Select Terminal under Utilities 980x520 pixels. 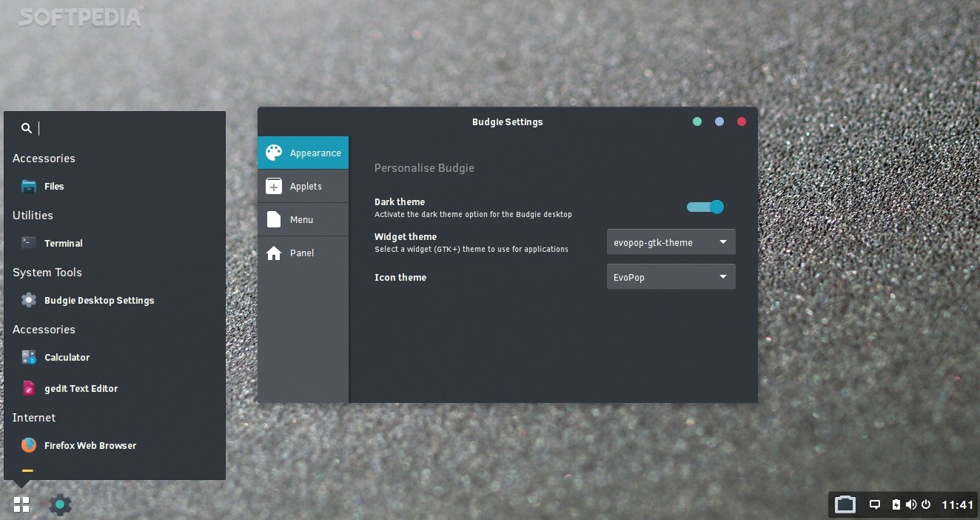[x=63, y=243]
